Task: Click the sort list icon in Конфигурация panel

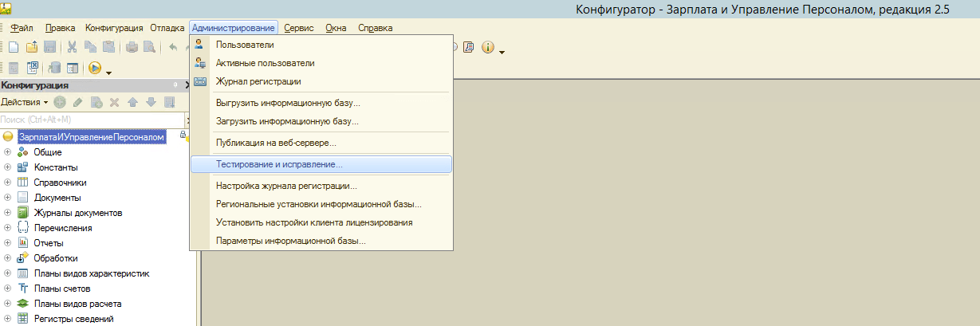Action: point(168,102)
